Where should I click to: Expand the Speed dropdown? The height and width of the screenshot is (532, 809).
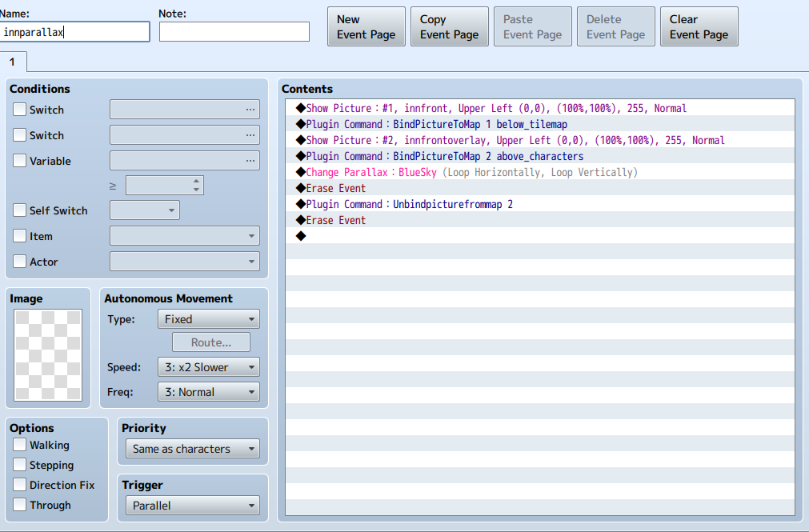click(x=208, y=367)
